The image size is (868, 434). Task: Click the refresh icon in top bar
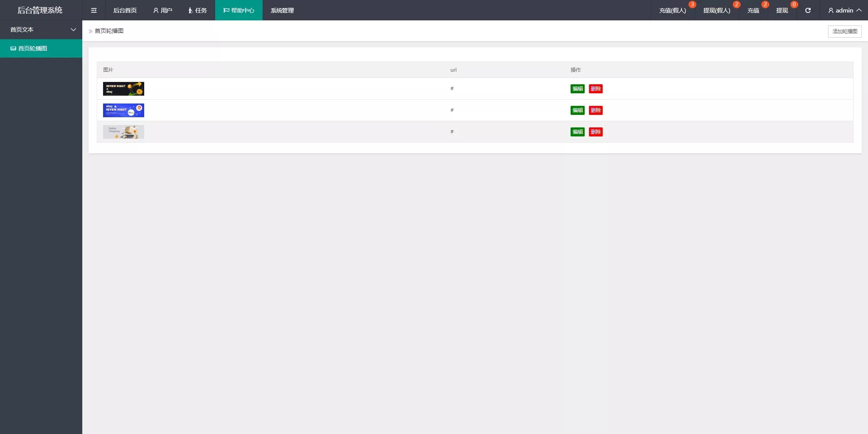(x=808, y=11)
